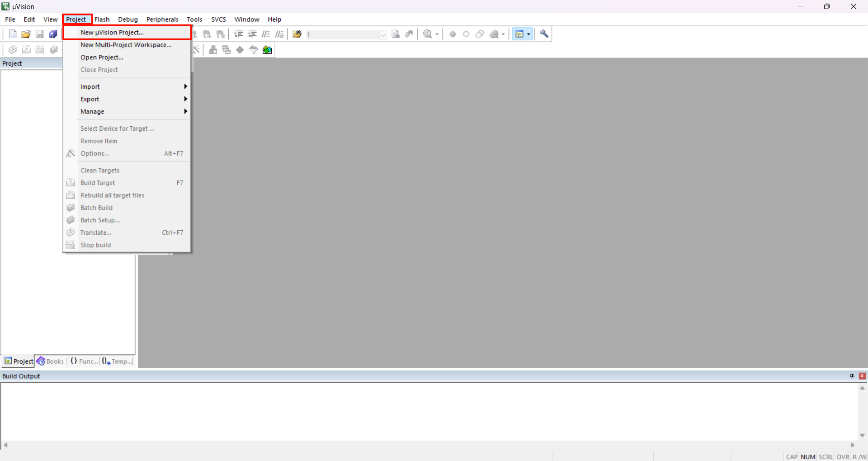Start the debug session with magnifier icon
Image resolution: width=868 pixels, height=461 pixels.
[428, 34]
